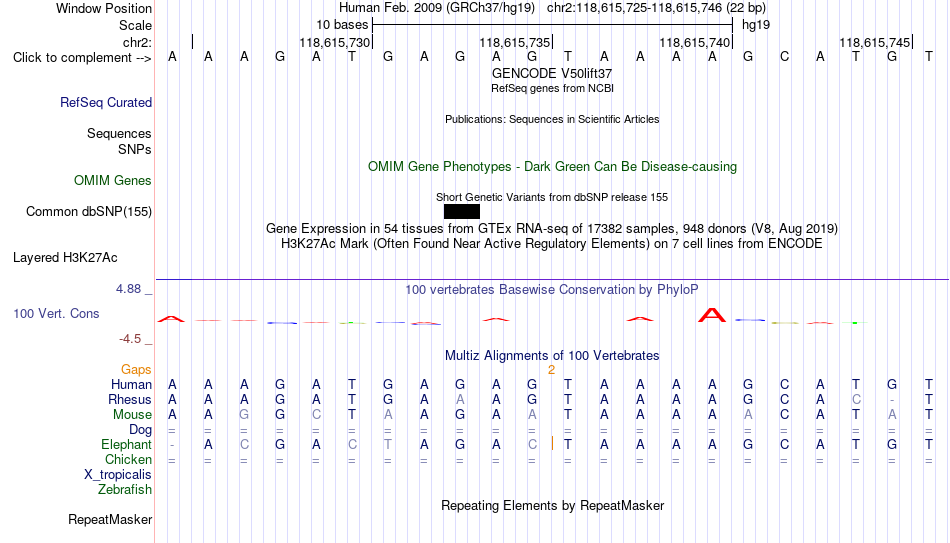Click '100 vertebrates Basewise Conservation by PhyloP' title
The width and height of the screenshot is (950, 543).
point(552,290)
